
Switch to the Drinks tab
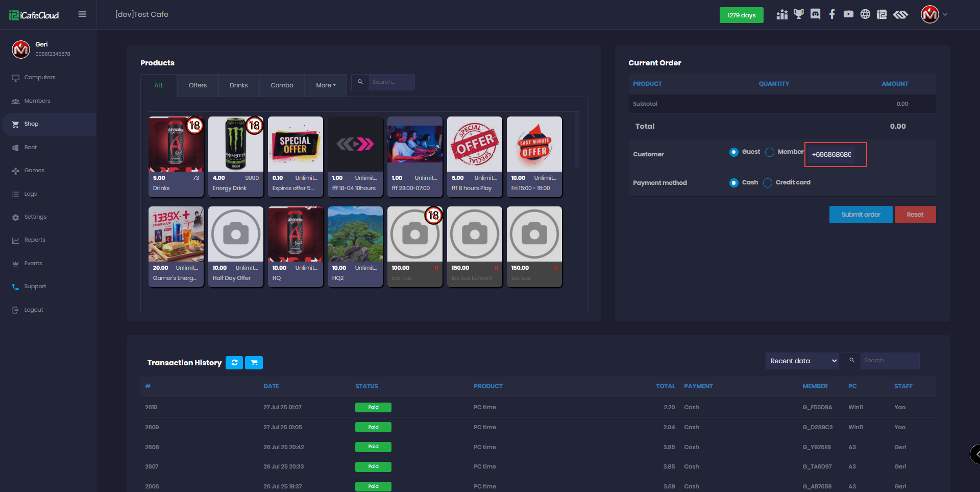pos(238,85)
